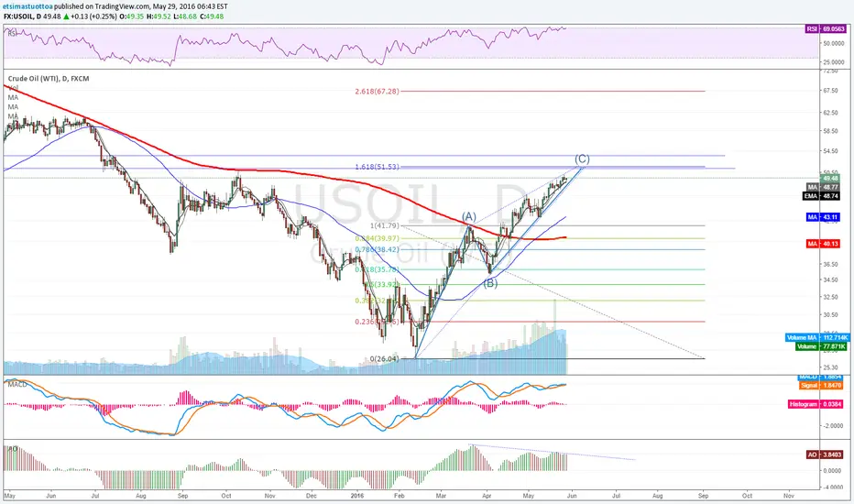Click the MA 48.77 price badge

click(x=823, y=187)
